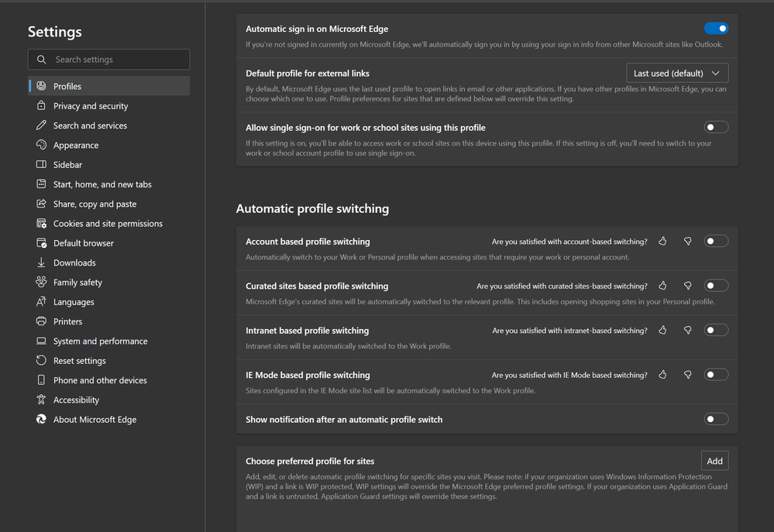Click thumbs down for curated sites-based switching
This screenshot has height=532, width=774.
click(687, 286)
